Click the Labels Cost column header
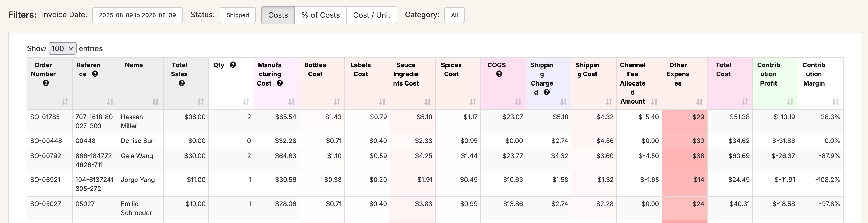 pos(367,83)
